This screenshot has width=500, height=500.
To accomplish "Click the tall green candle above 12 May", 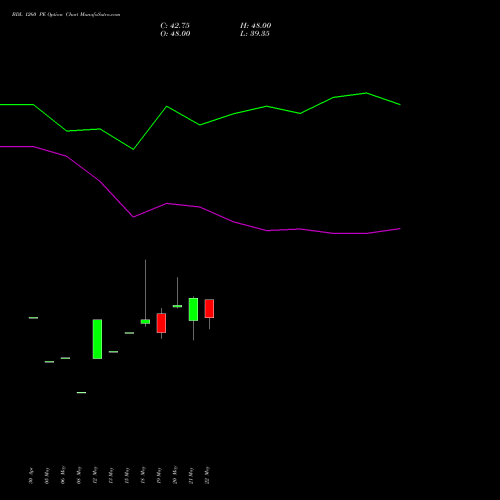I will [x=97, y=339].
